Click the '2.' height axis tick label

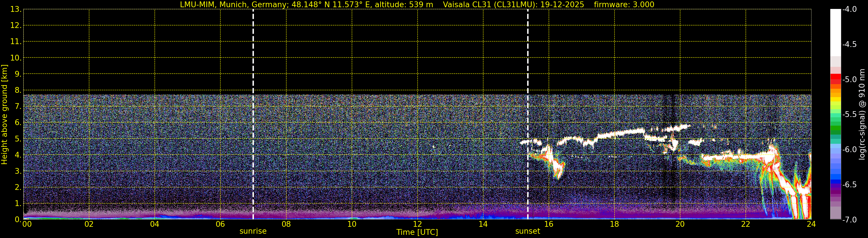tap(18, 188)
